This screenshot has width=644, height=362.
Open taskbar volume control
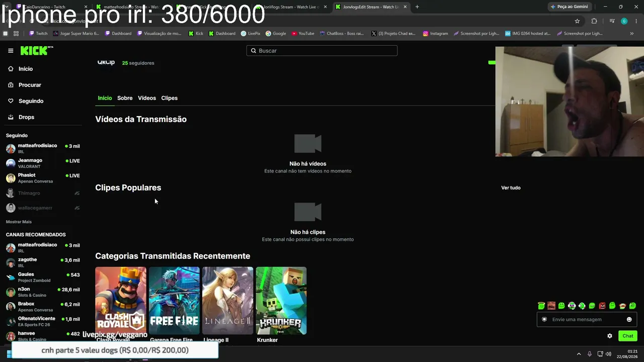pos(609,354)
